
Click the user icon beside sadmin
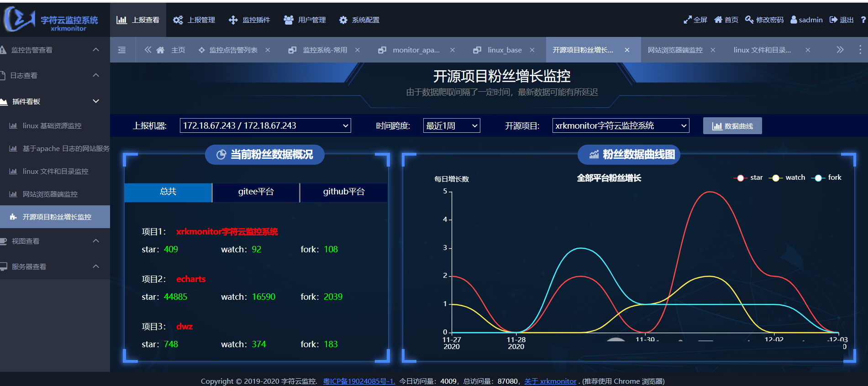(x=794, y=20)
